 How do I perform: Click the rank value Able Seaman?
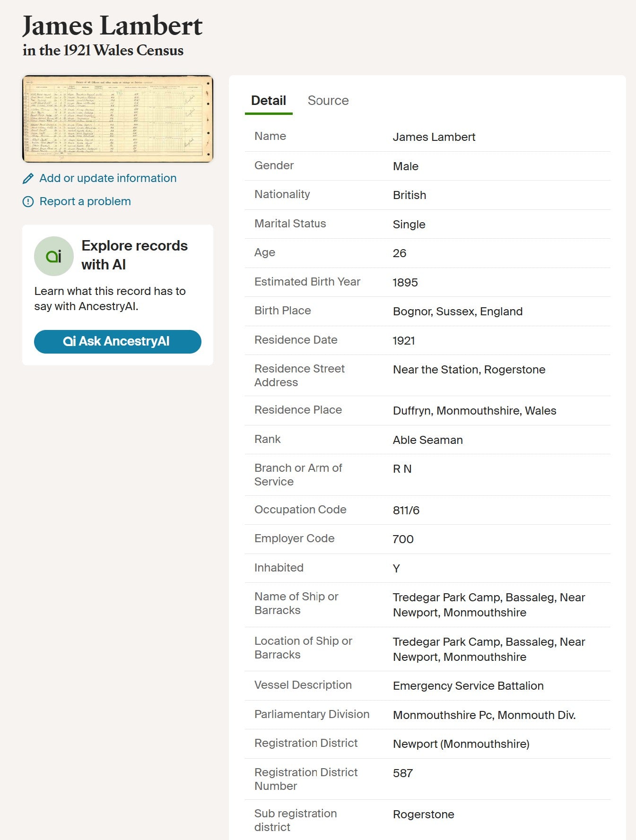(x=427, y=440)
